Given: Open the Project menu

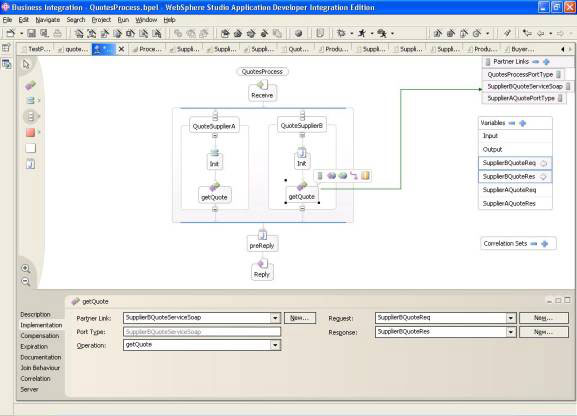Looking at the screenshot, I should [101, 20].
